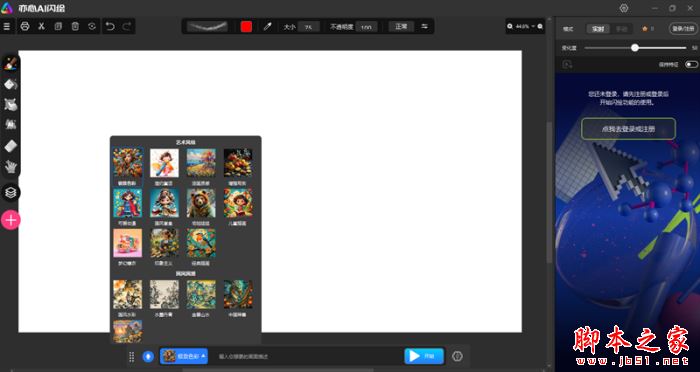Open the hamburger menu at top left
The width and height of the screenshot is (700, 372).
[x=7, y=26]
